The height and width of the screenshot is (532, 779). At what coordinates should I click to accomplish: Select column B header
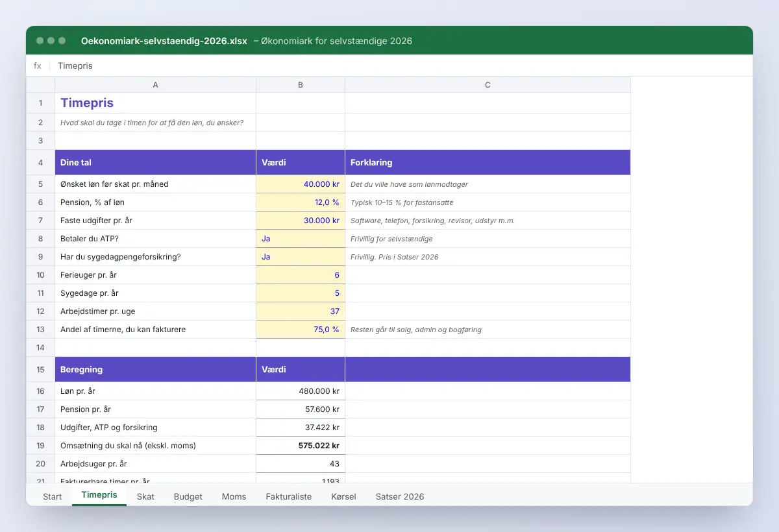tap(301, 85)
